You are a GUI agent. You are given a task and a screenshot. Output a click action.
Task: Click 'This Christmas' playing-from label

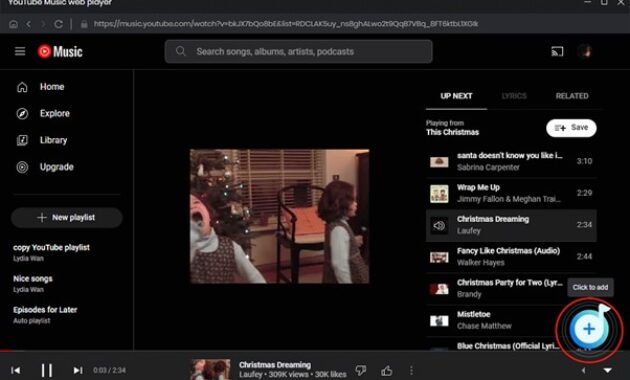[452, 132]
